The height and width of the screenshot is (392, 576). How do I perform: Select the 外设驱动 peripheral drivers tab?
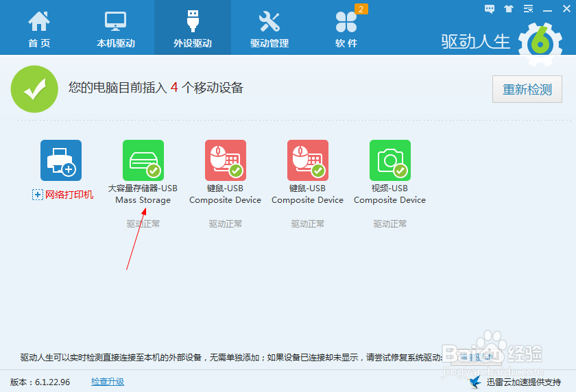click(193, 29)
